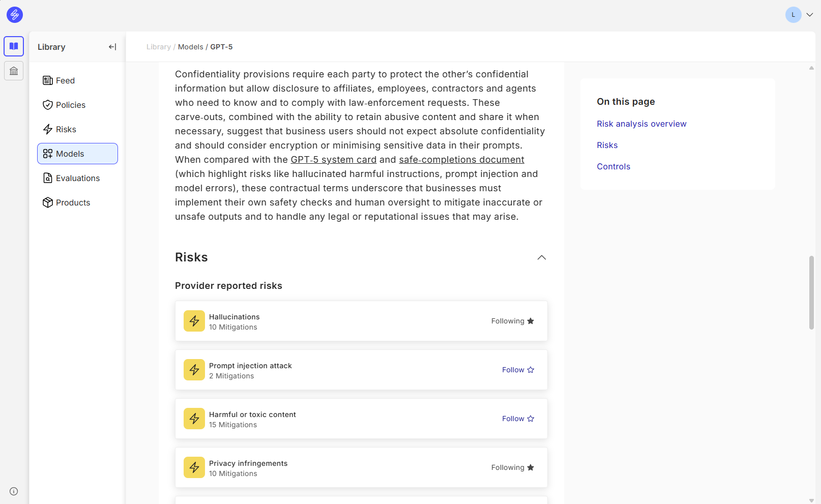This screenshot has width=821, height=504.
Task: Click the app logo in top-left corner
Action: tap(15, 15)
